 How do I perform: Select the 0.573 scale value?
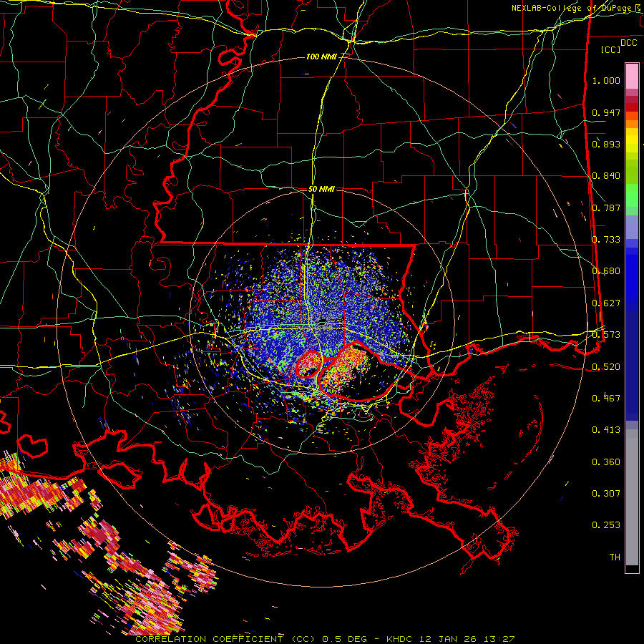pos(606,335)
